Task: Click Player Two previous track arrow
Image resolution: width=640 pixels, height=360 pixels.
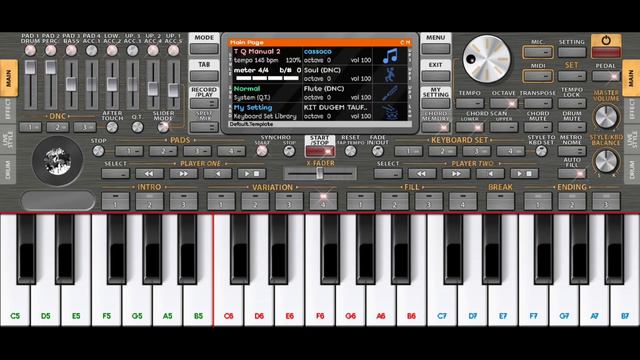Action: [x=490, y=173]
